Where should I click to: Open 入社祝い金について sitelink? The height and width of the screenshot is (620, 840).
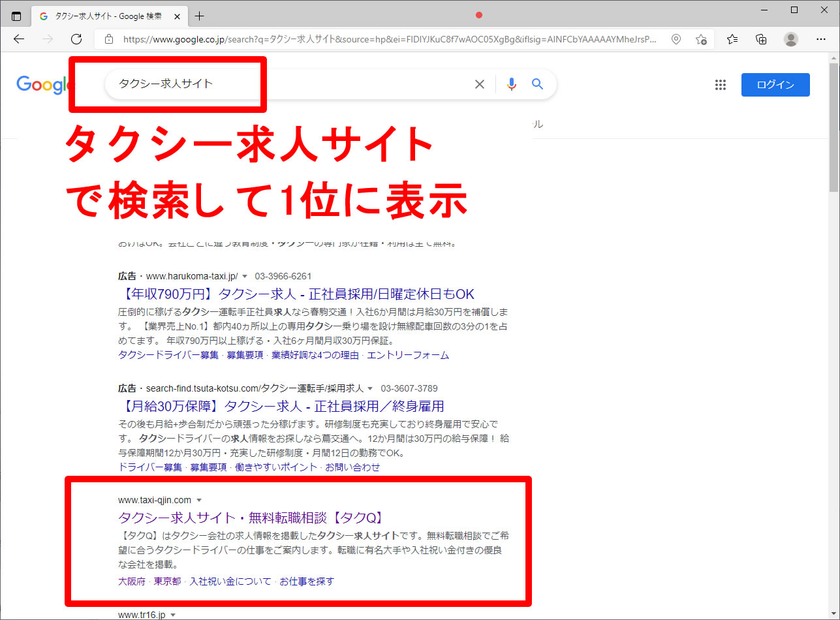point(230,581)
